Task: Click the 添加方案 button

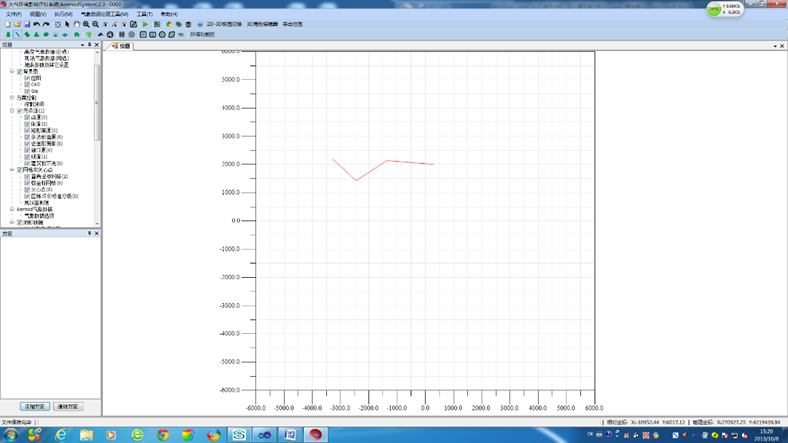Action: [x=34, y=407]
